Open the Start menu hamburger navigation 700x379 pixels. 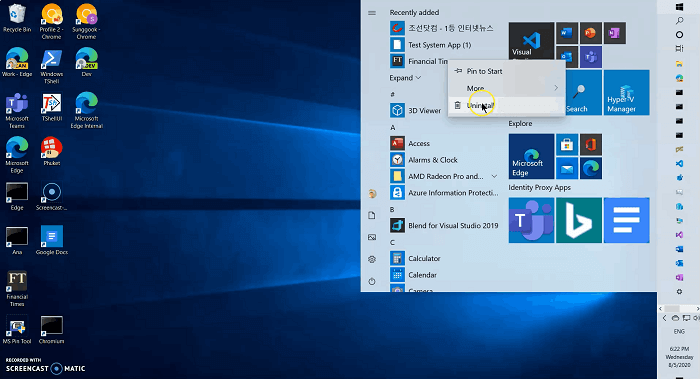[x=372, y=13]
